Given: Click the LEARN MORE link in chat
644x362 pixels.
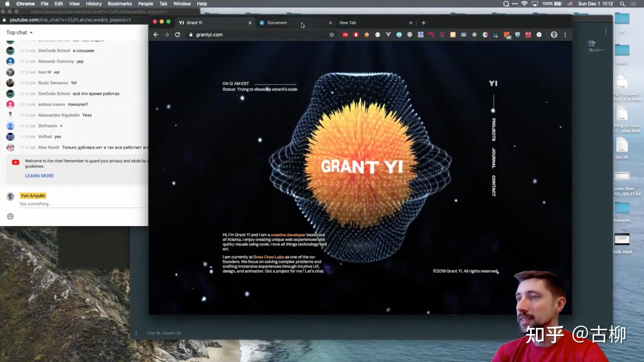Looking at the screenshot, I should [39, 176].
